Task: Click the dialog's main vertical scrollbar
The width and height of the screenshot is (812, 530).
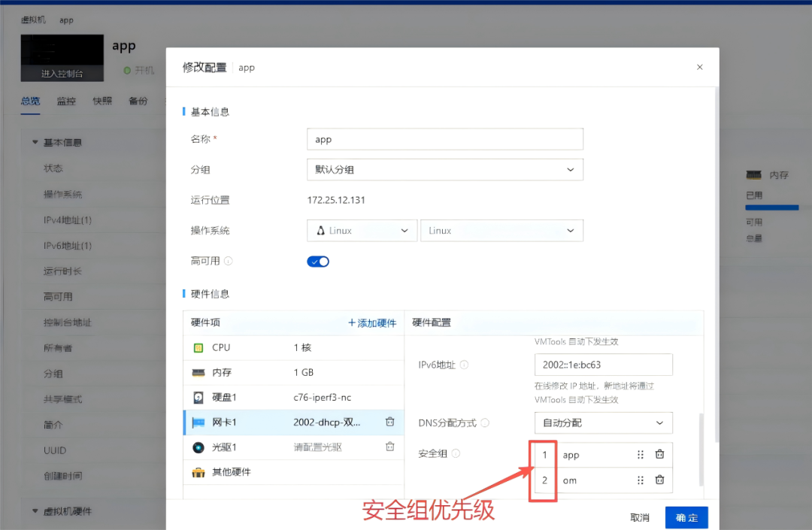Action: [x=717, y=264]
